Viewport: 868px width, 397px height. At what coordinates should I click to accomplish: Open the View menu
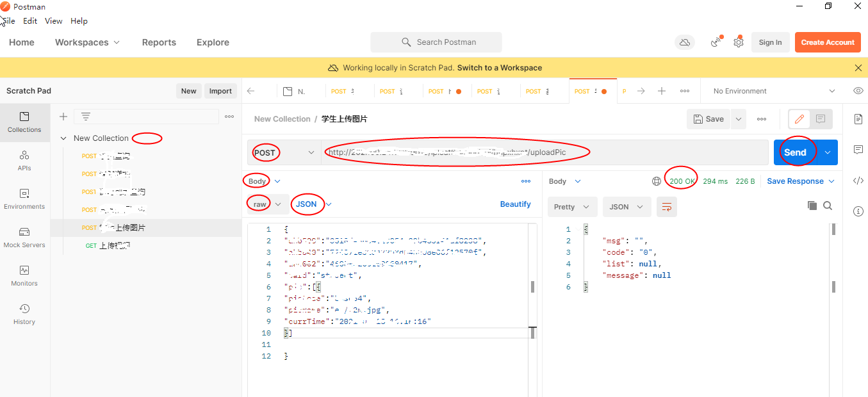54,21
